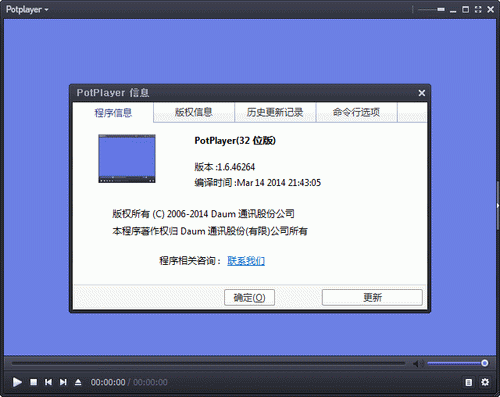Screen dimensions: 500x397
Task: Maximize the Potplayer window
Action: point(466,9)
